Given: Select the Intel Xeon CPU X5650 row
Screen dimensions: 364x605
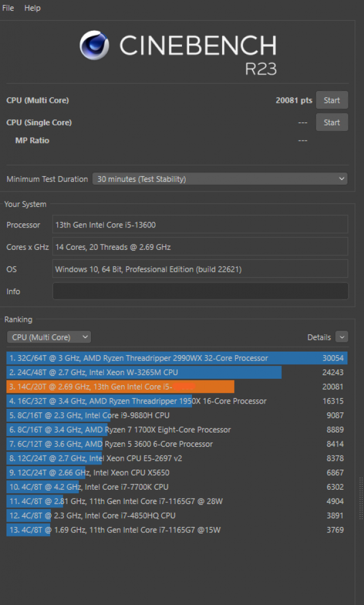Looking at the screenshot, I should (x=177, y=473).
